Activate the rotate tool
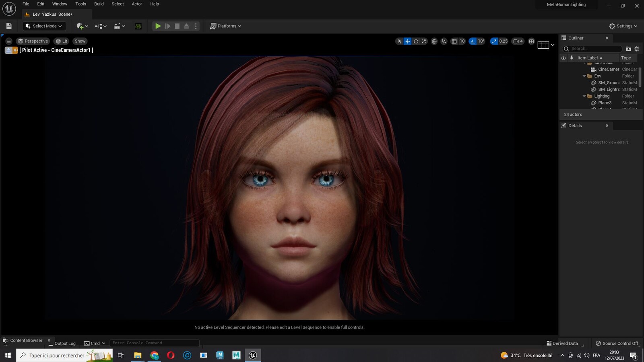 pos(416,41)
